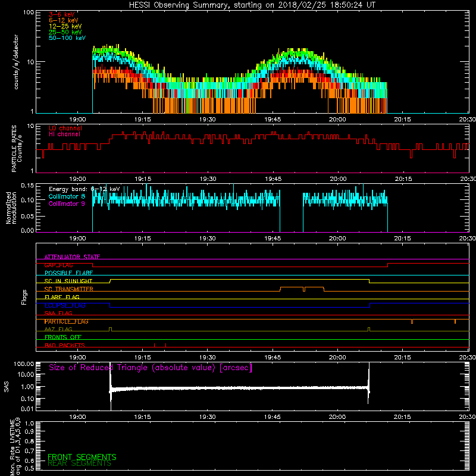Select the yellow 12-25 keV legend label
Viewport: 476px width, 476px height.
pos(65,26)
